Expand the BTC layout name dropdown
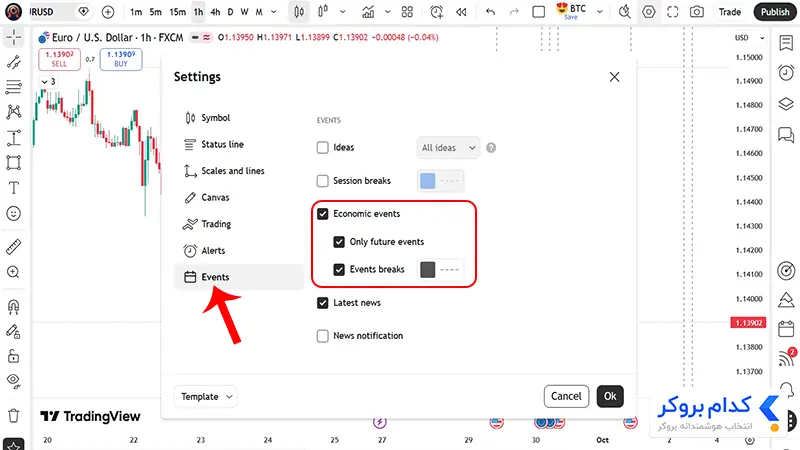The image size is (800, 450). tap(600, 12)
